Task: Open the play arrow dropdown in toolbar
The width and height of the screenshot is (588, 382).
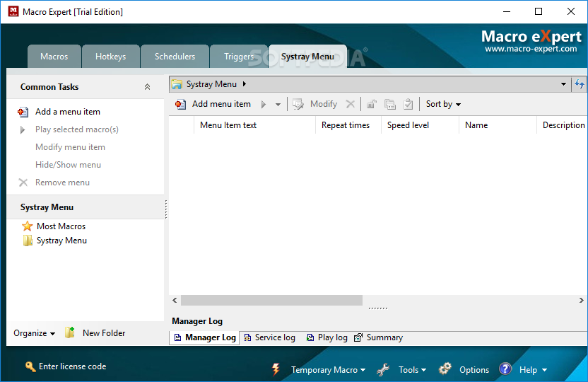Action: [x=278, y=105]
